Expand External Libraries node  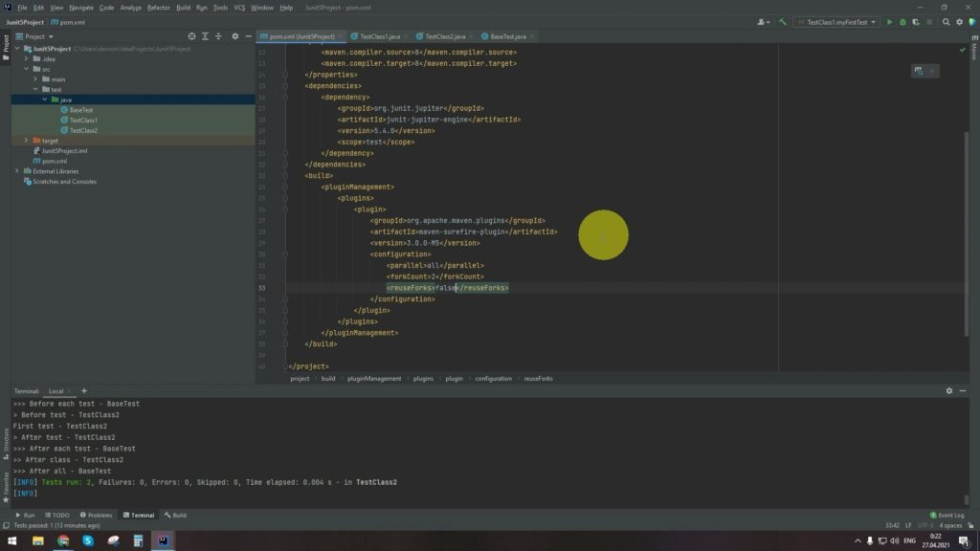(17, 171)
